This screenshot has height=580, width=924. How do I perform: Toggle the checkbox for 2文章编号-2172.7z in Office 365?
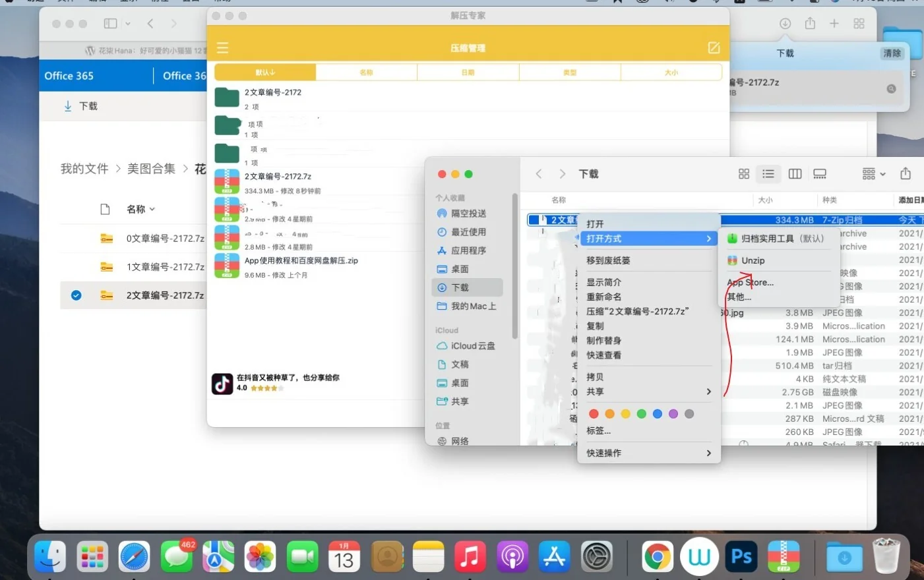[77, 295]
